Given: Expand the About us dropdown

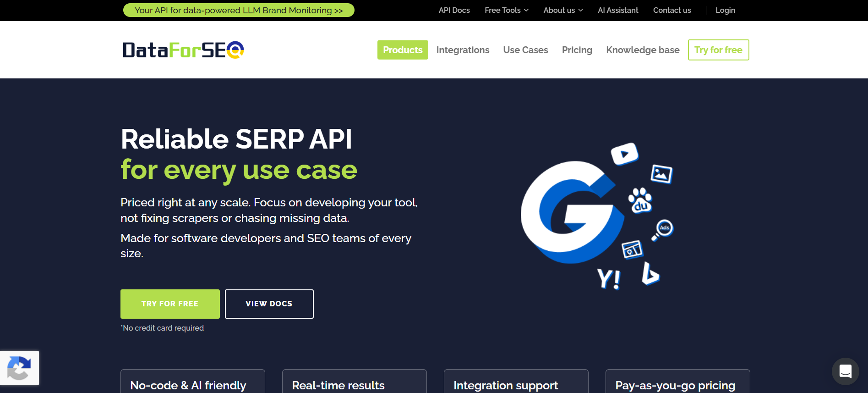Looking at the screenshot, I should 563,10.
